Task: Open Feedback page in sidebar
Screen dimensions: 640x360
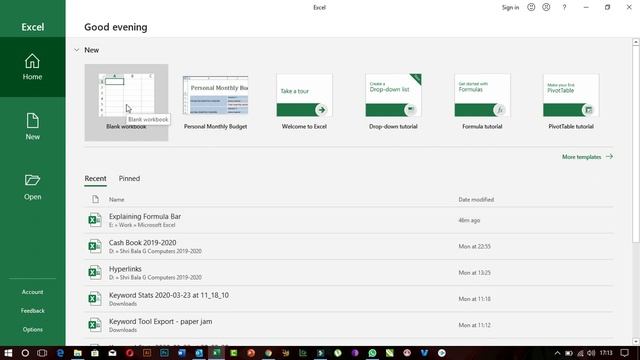Action: (x=32, y=311)
